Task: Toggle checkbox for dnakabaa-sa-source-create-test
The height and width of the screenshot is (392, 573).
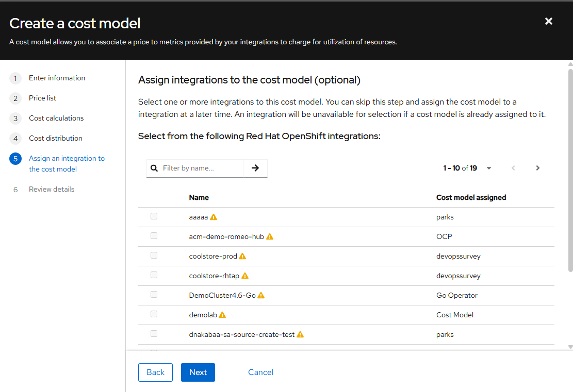Action: 154,334
